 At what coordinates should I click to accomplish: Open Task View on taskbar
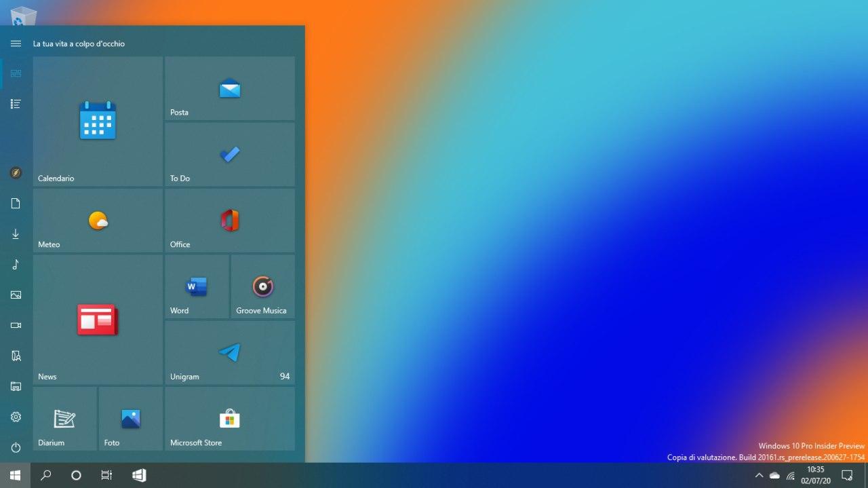106,475
